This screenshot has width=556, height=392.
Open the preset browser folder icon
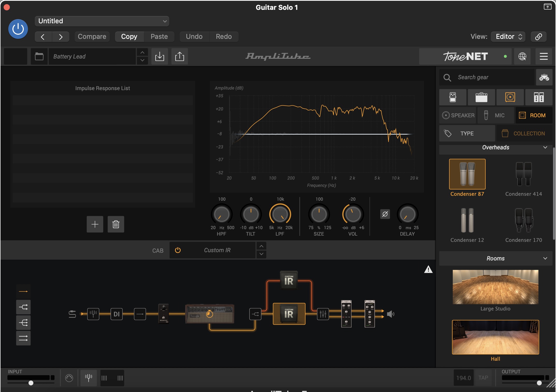pyautogui.click(x=39, y=56)
